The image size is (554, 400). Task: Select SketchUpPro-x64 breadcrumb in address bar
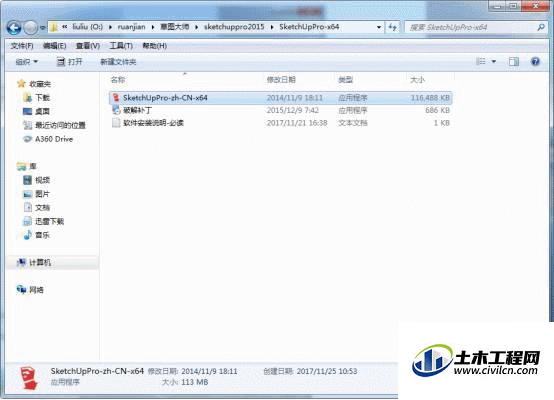[x=309, y=27]
